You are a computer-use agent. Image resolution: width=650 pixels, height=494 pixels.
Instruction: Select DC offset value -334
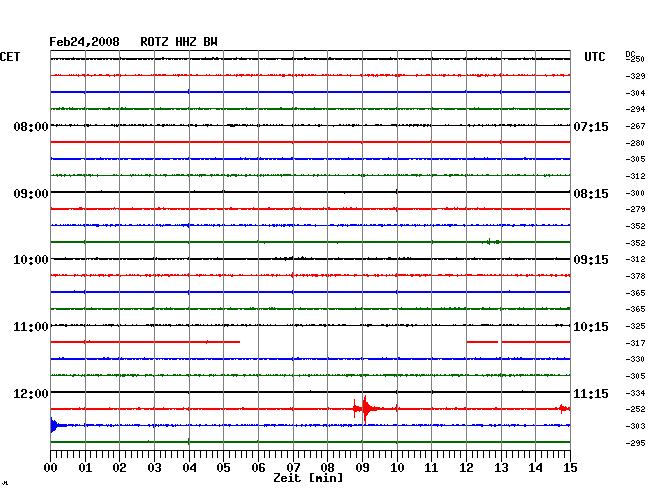pyautogui.click(x=635, y=393)
